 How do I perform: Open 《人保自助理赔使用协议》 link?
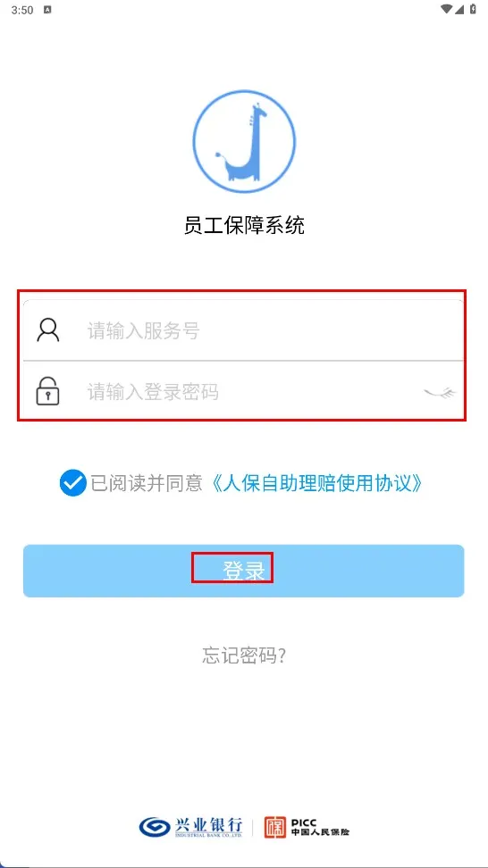pyautogui.click(x=317, y=483)
